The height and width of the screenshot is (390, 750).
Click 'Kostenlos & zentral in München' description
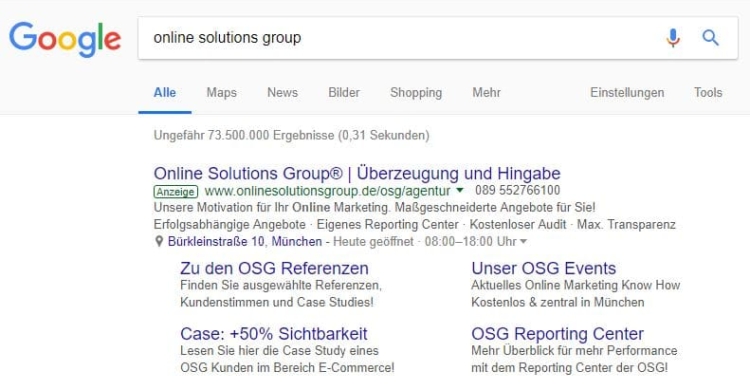[x=557, y=302]
